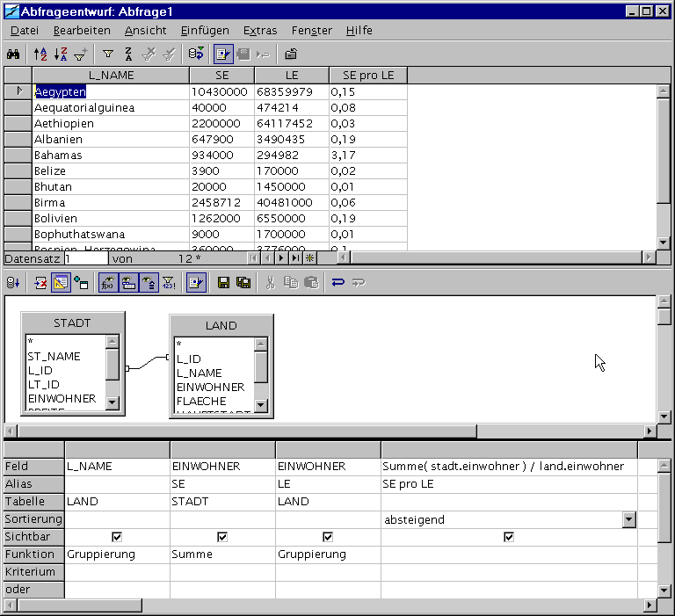The width and height of the screenshot is (675, 616).
Task: Open the Extras menu
Action: 260,30
